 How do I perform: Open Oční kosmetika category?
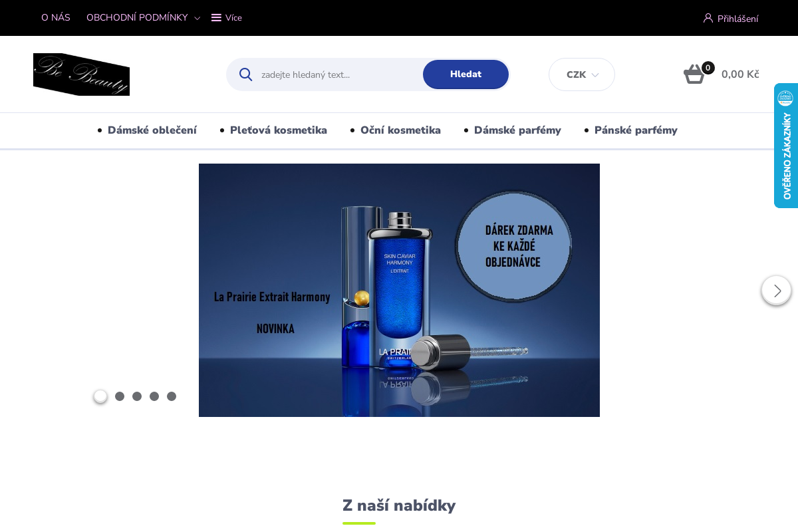click(x=400, y=130)
